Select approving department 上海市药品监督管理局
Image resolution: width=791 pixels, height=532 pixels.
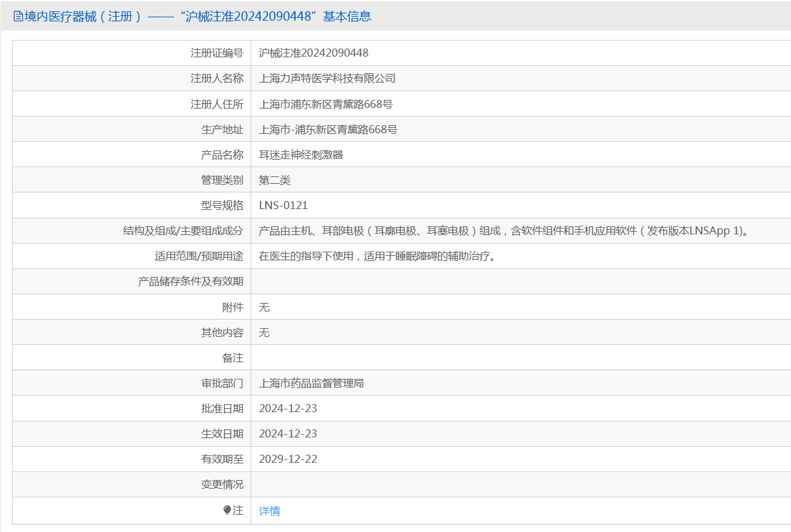click(x=311, y=384)
